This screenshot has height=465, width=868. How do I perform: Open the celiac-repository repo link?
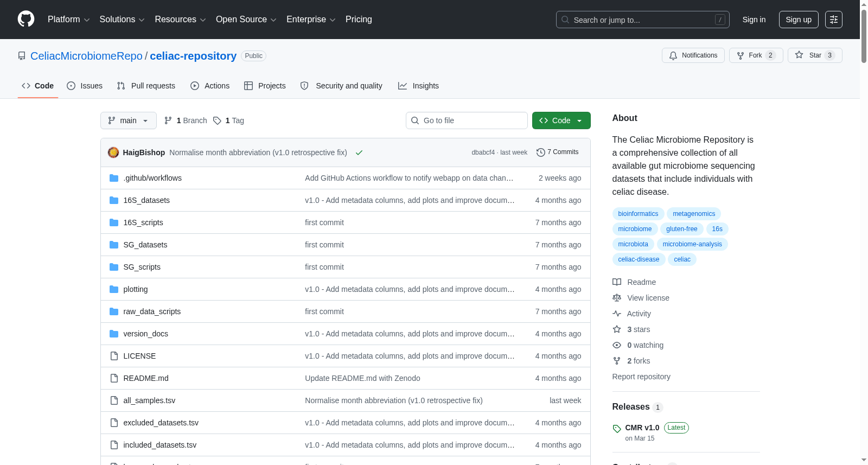pyautogui.click(x=193, y=56)
